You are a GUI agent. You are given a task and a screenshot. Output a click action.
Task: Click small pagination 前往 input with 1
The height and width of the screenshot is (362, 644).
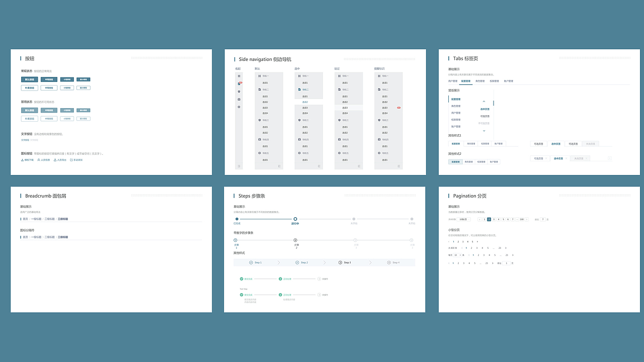click(x=507, y=263)
